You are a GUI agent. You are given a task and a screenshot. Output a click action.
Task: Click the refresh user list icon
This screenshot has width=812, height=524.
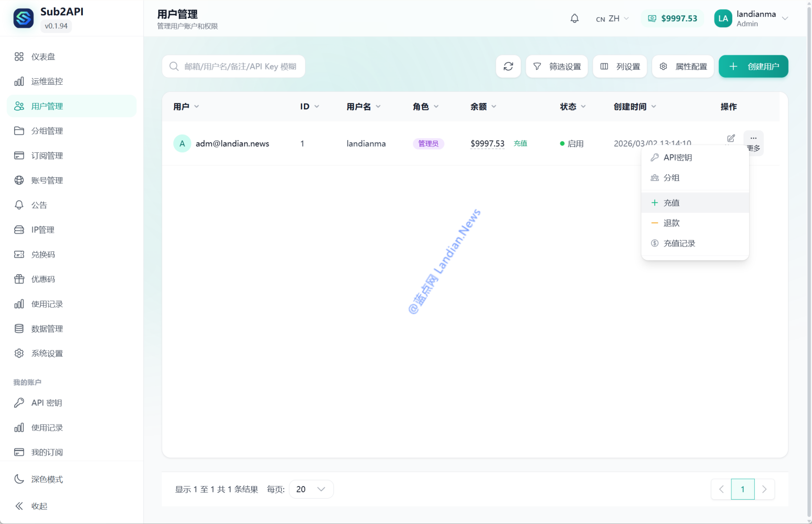pyautogui.click(x=508, y=67)
